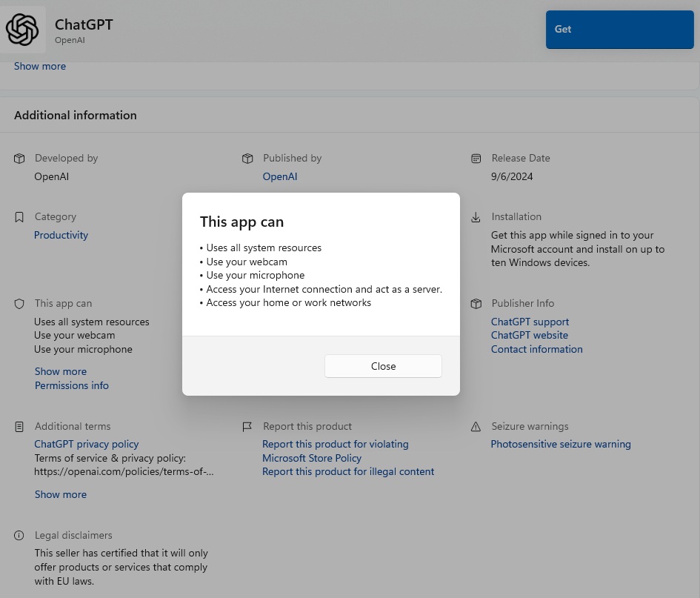Click the warning triangle icon for Seizure warnings
Image resolution: width=700 pixels, height=598 pixels.
[x=476, y=427]
